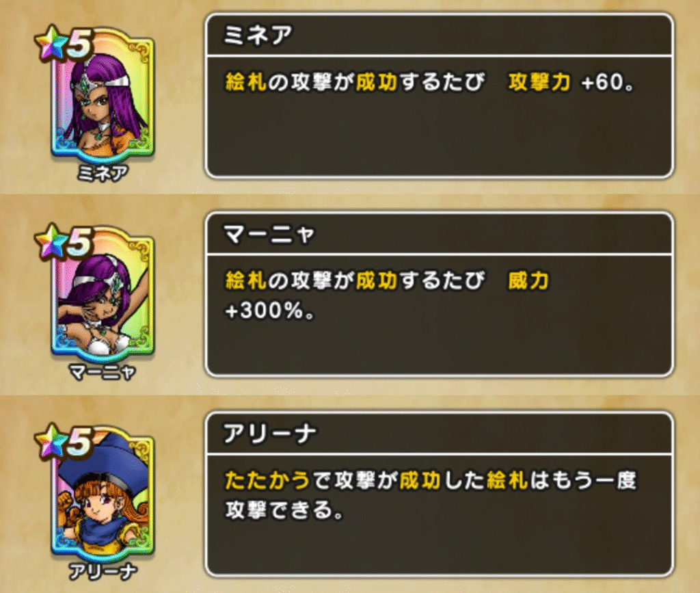Image resolution: width=700 pixels, height=593 pixels.
Task: Select the アリーナ character card
Action: click(103, 497)
